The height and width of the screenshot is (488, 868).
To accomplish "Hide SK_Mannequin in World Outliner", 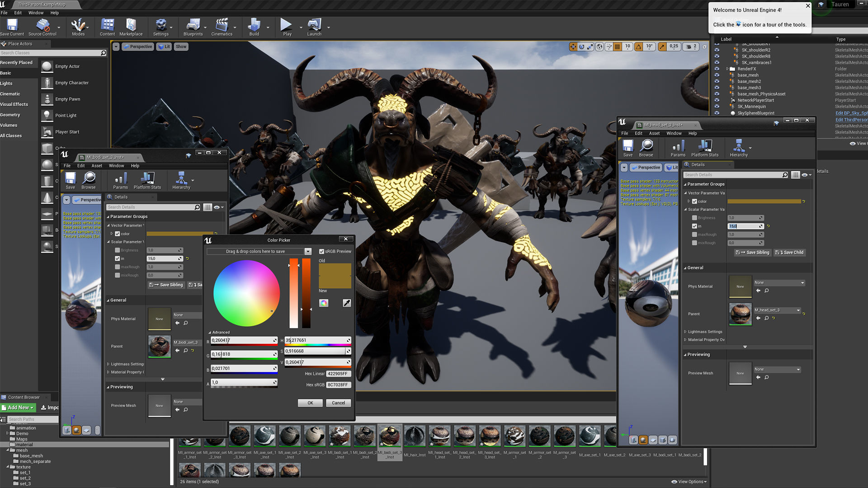I will point(717,107).
